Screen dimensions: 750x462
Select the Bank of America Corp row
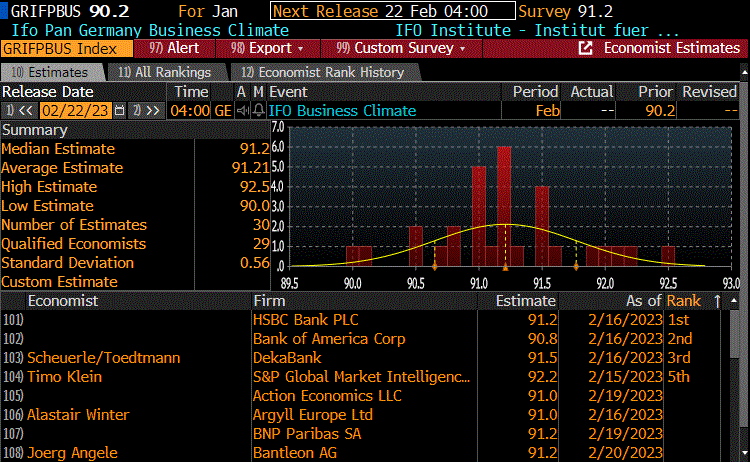point(360,339)
